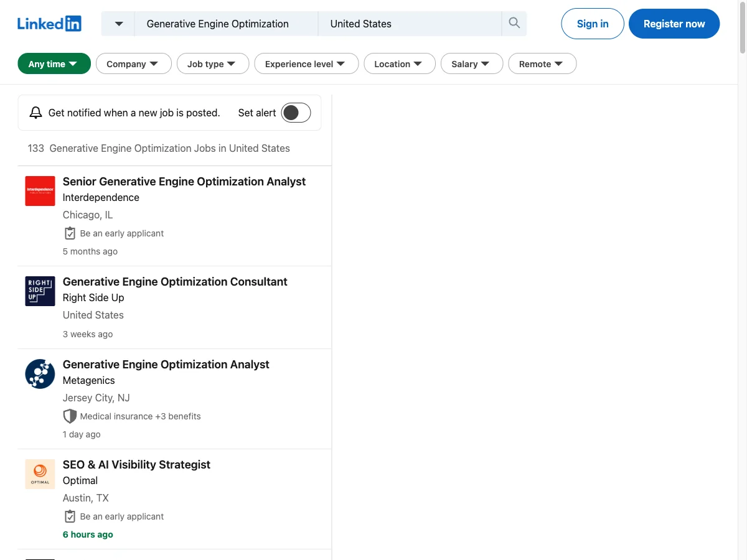Expand the Experience level filter

[306, 63]
